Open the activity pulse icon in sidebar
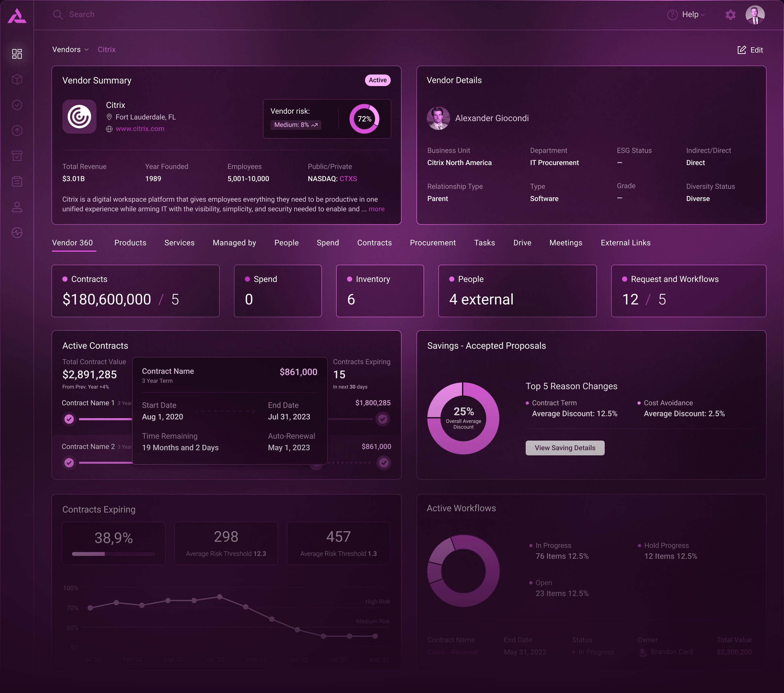This screenshot has width=784, height=693. (x=17, y=233)
